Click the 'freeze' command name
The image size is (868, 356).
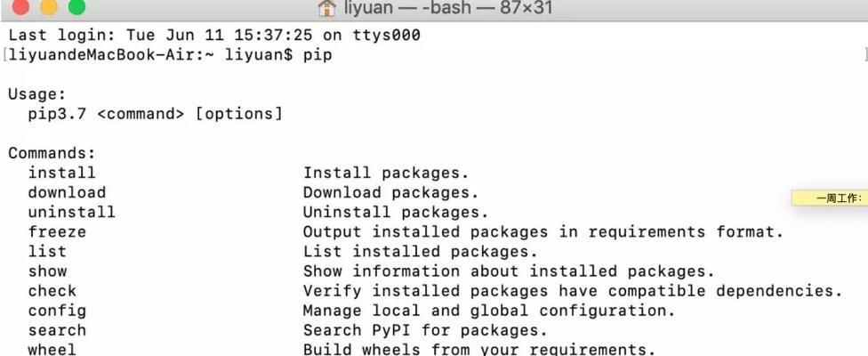point(57,232)
